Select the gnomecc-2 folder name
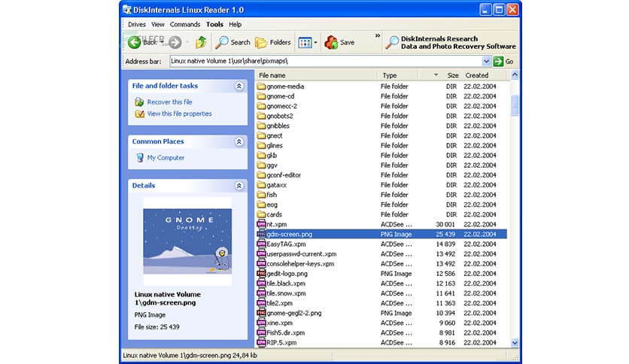The height and width of the screenshot is (364, 629). coord(282,106)
